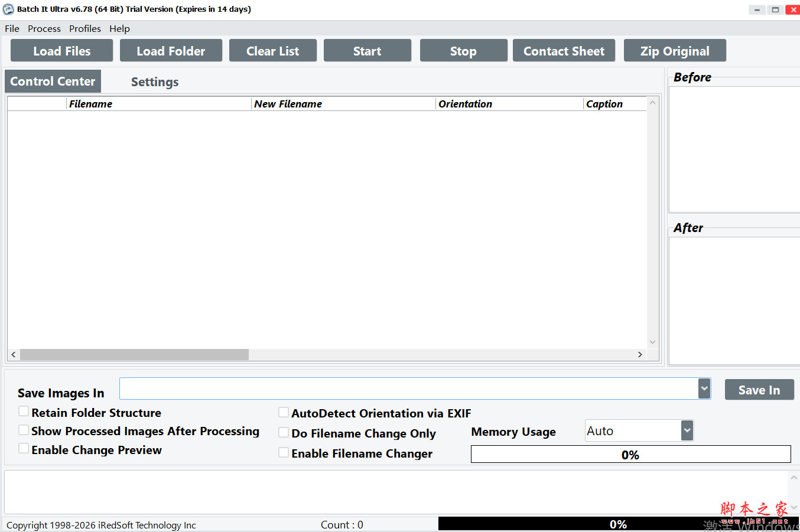Click the Before preview label
The height and width of the screenshot is (532, 800).
pos(692,77)
